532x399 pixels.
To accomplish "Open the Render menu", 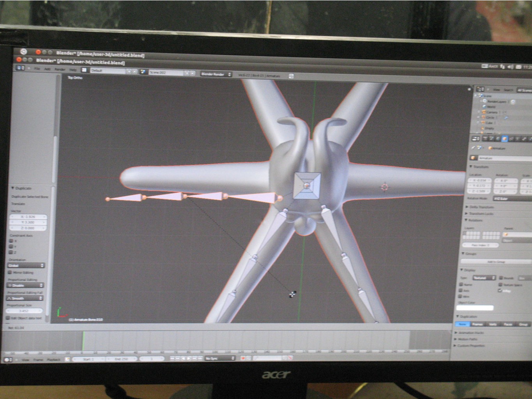I will [x=60, y=69].
